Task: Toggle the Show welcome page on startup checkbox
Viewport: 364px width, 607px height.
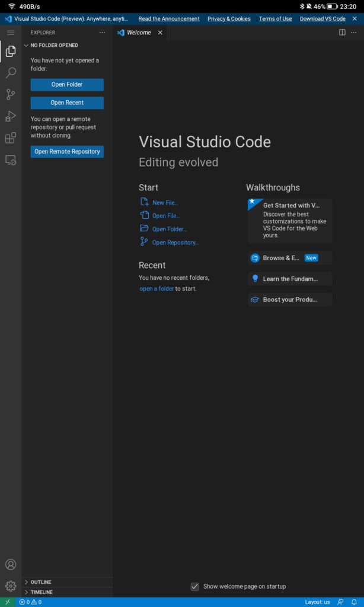Action: click(195, 586)
